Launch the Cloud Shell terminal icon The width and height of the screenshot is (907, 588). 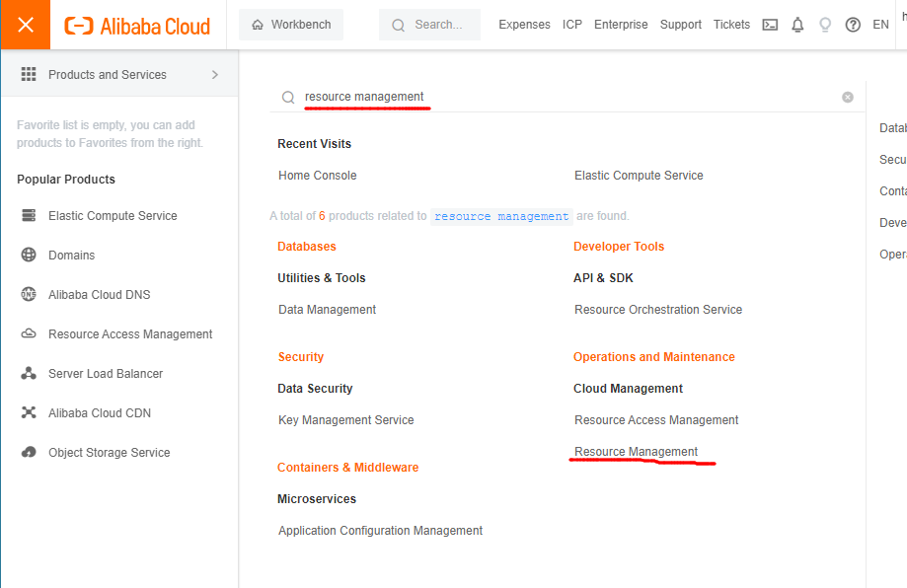pos(770,25)
